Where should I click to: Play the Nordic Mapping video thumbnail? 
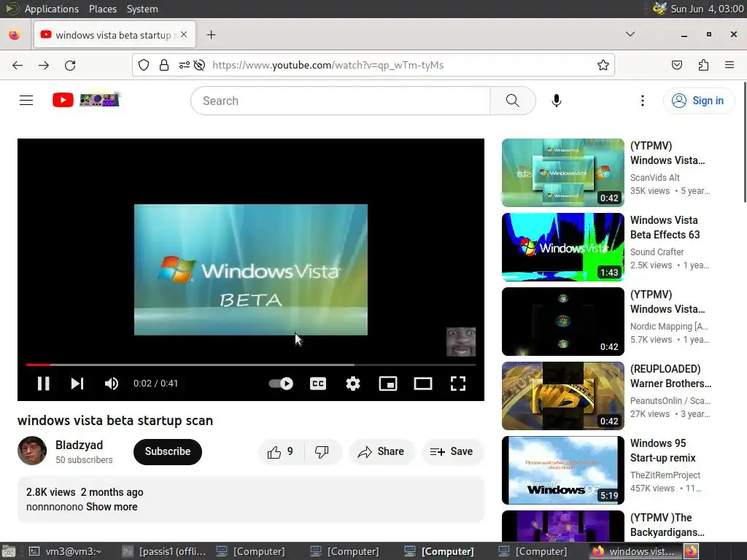click(x=562, y=322)
